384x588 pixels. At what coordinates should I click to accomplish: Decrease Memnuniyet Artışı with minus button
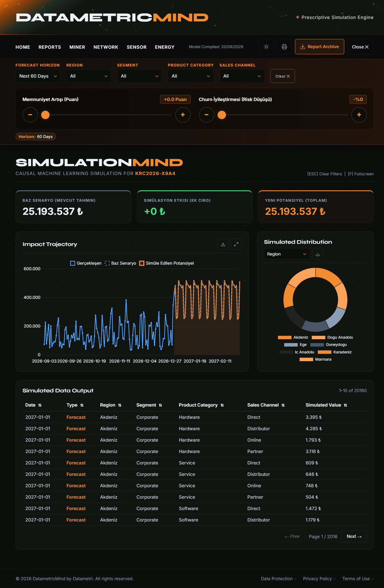click(30, 115)
